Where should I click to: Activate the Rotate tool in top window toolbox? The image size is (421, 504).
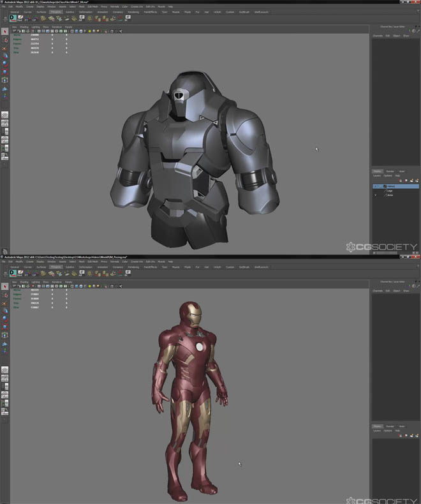click(4, 64)
